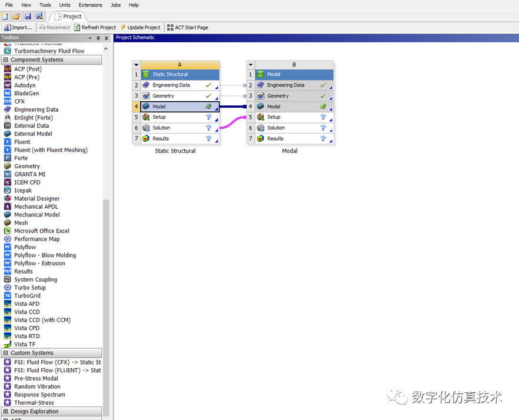The width and height of the screenshot is (519, 420).
Task: Select the Results cell in Modal system
Action: click(294, 139)
